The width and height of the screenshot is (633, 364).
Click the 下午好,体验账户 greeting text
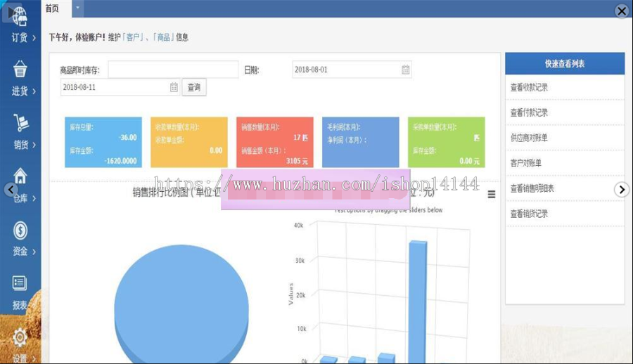tap(77, 37)
